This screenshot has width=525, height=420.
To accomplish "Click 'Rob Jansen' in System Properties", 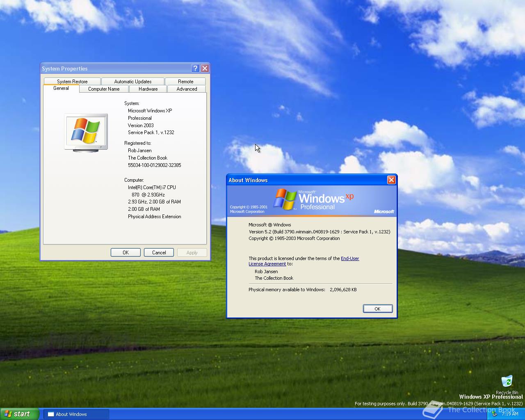I will 140,151.
